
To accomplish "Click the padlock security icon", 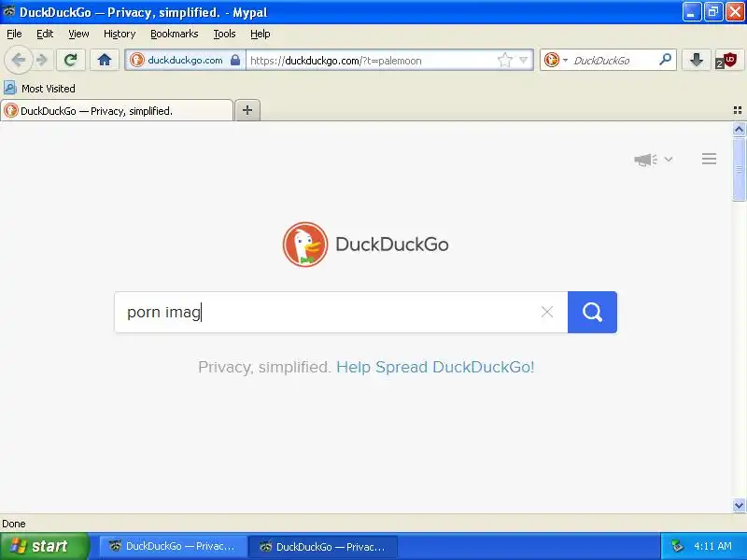I will click(235, 60).
